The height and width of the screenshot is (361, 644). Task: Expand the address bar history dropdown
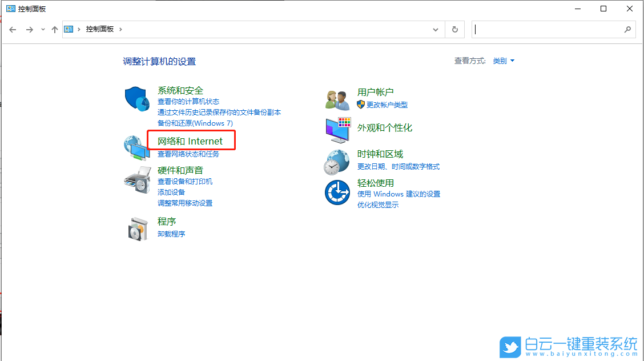(435, 29)
